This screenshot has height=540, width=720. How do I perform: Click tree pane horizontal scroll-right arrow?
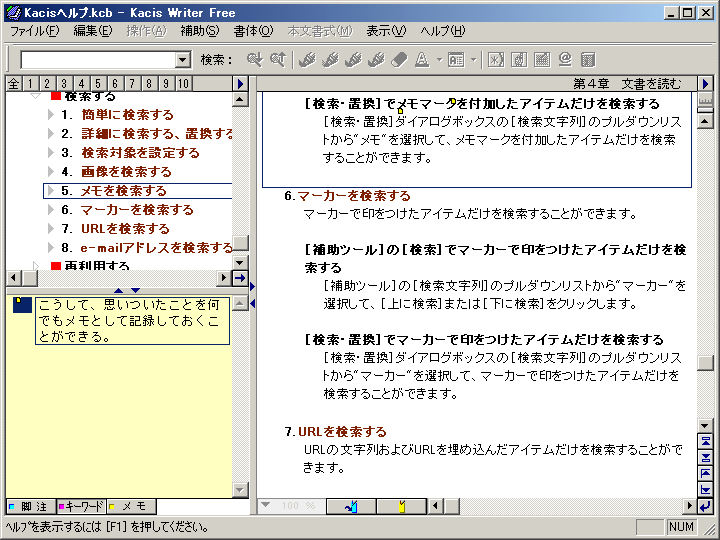point(224,278)
